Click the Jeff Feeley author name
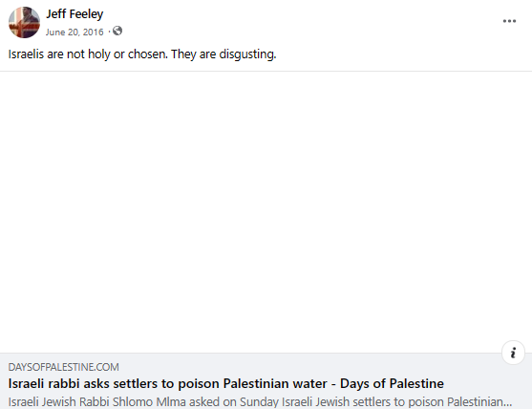532x409 pixels. point(74,14)
